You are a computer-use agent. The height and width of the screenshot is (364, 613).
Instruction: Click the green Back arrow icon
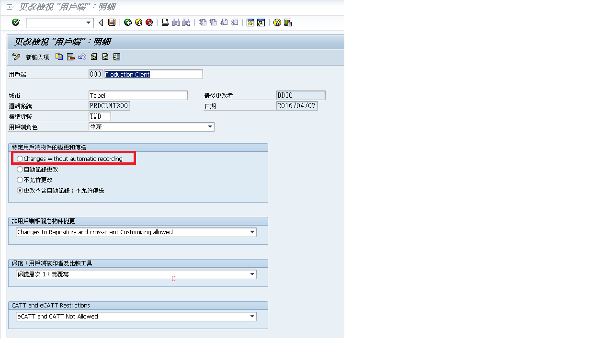[127, 23]
